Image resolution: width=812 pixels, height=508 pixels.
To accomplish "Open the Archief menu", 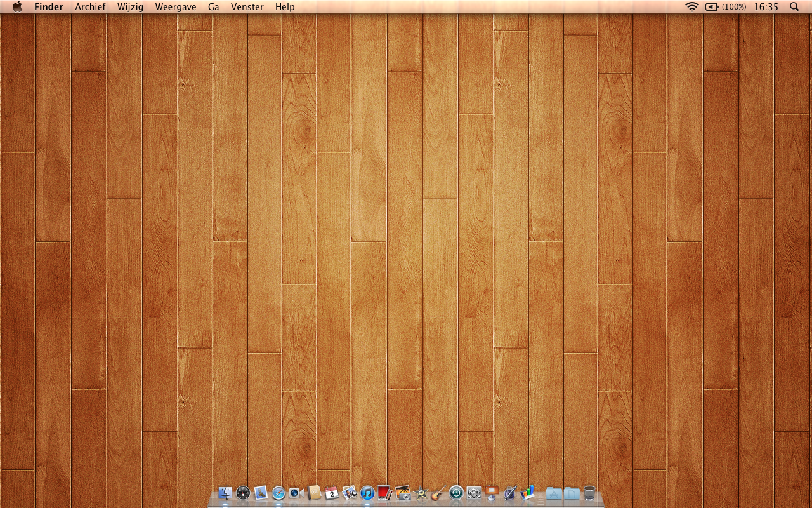I will pyautogui.click(x=90, y=7).
